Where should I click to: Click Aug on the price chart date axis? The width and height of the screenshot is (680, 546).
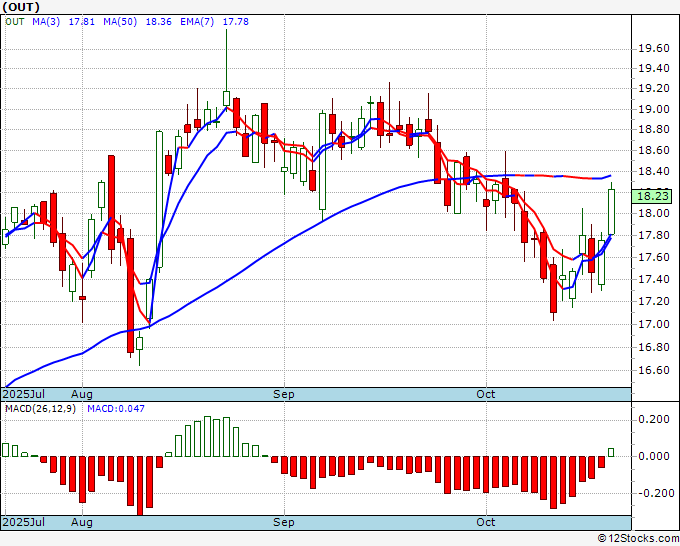click(x=82, y=394)
